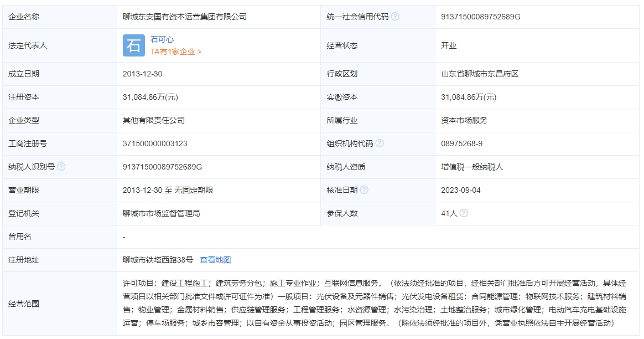Click 增值税一般纳税人 qualification value
The height and width of the screenshot is (339, 644).
pos(472,167)
